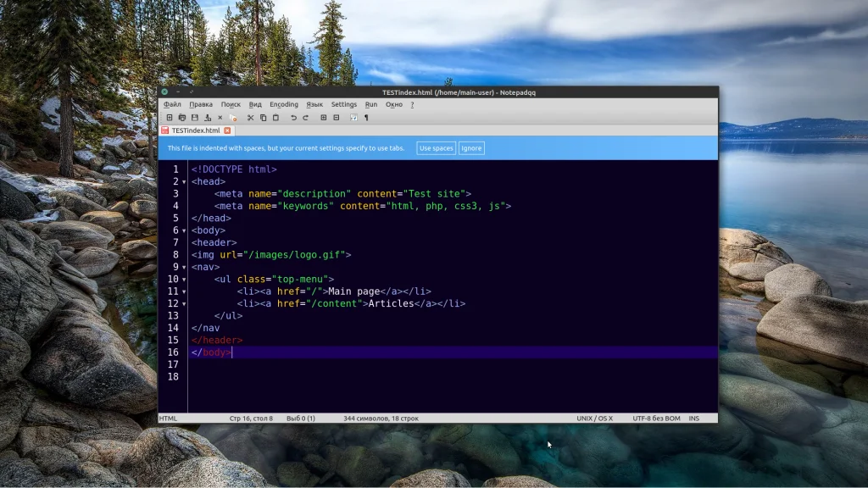Open the Окно menu
The image size is (868, 488).
click(x=394, y=104)
